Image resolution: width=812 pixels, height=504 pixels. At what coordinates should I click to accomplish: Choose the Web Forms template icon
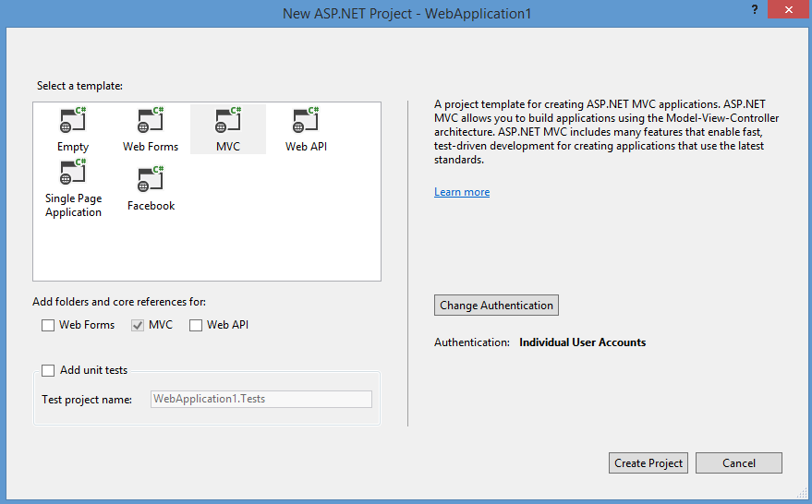coord(151,119)
